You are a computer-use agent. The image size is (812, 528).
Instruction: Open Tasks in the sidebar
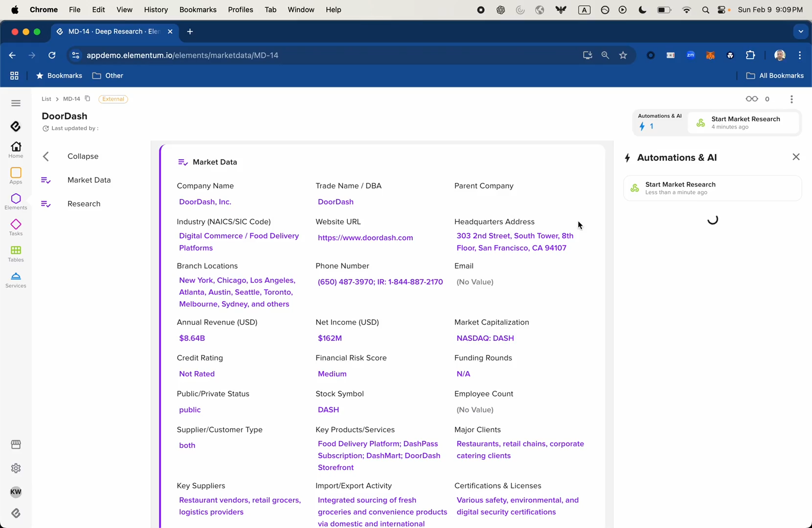coord(16,228)
